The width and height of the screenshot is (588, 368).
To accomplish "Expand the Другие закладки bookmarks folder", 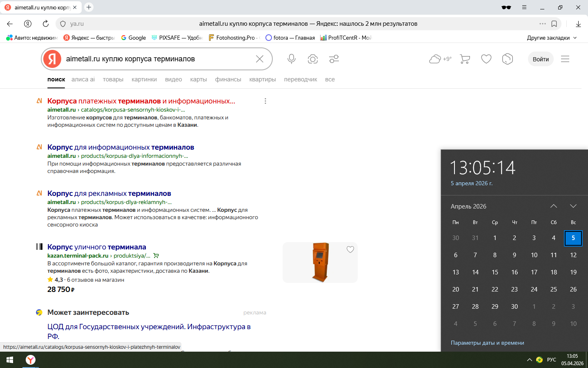I will (552, 38).
